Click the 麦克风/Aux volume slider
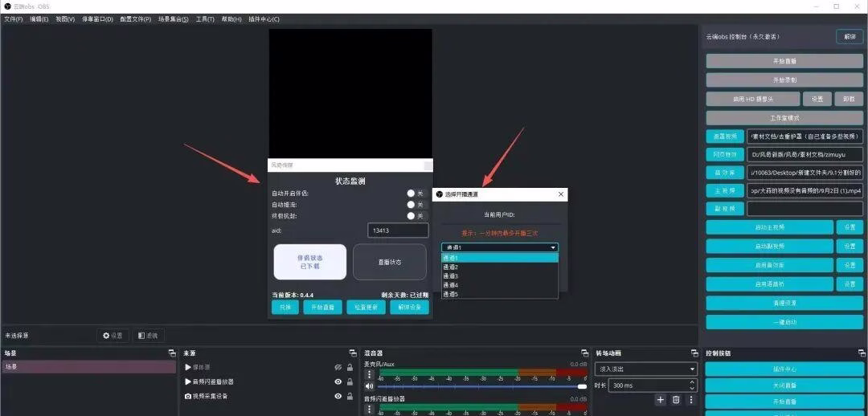The width and height of the screenshot is (868, 416). coord(482,386)
